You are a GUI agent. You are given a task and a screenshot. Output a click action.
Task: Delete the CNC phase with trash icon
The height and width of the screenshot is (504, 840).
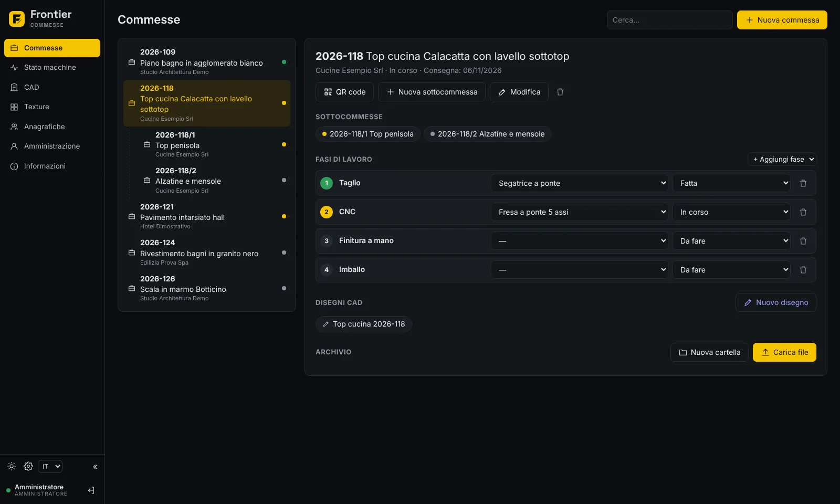tap(803, 212)
